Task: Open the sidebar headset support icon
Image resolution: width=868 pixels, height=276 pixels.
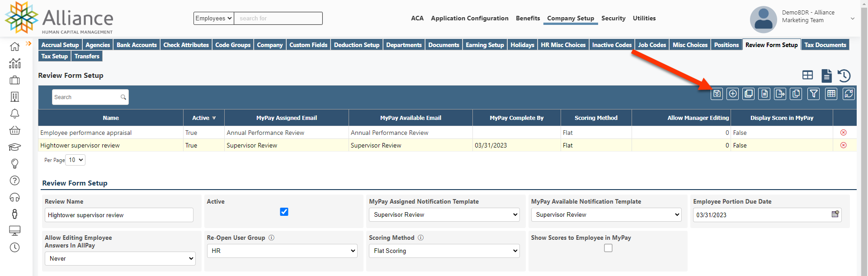Action: pyautogui.click(x=15, y=197)
